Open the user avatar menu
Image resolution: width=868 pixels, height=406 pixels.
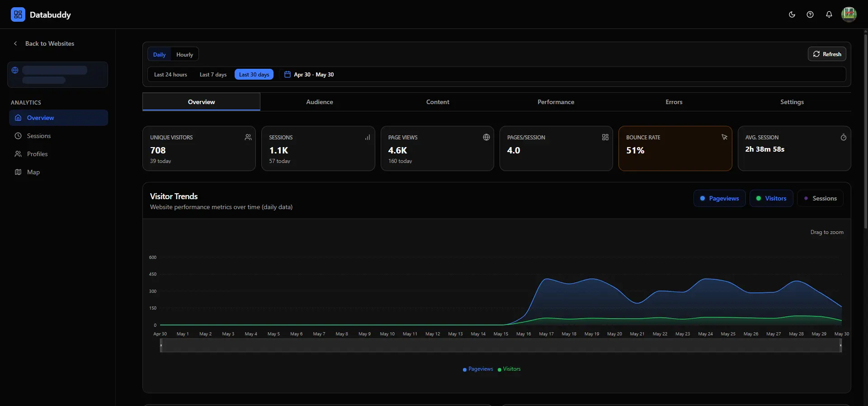coord(849,14)
